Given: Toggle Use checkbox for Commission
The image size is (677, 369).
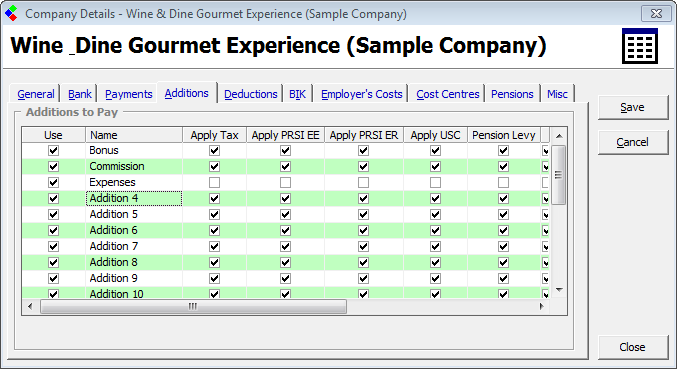Looking at the screenshot, I should click(x=54, y=166).
